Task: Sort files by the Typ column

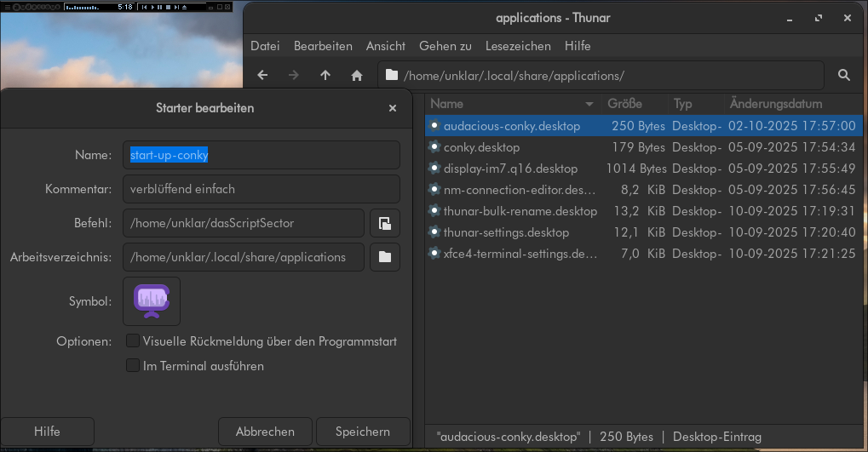Action: tap(697, 104)
